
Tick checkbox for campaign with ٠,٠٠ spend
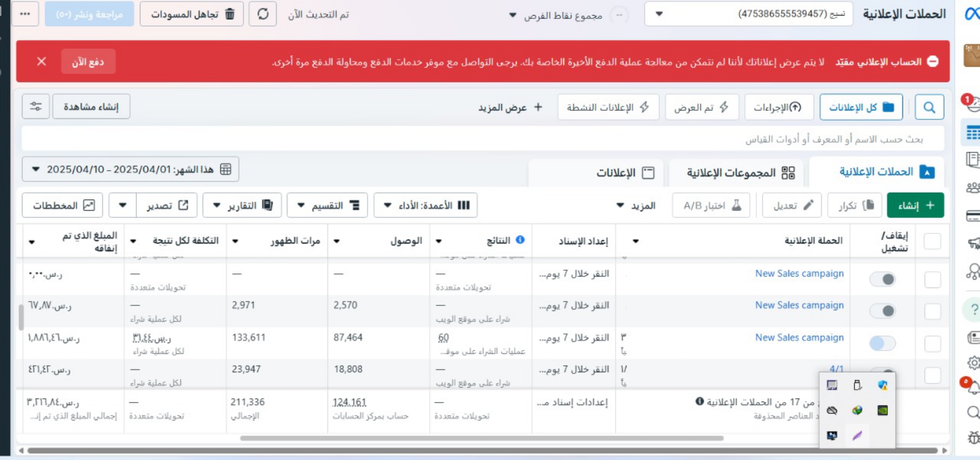click(x=933, y=280)
